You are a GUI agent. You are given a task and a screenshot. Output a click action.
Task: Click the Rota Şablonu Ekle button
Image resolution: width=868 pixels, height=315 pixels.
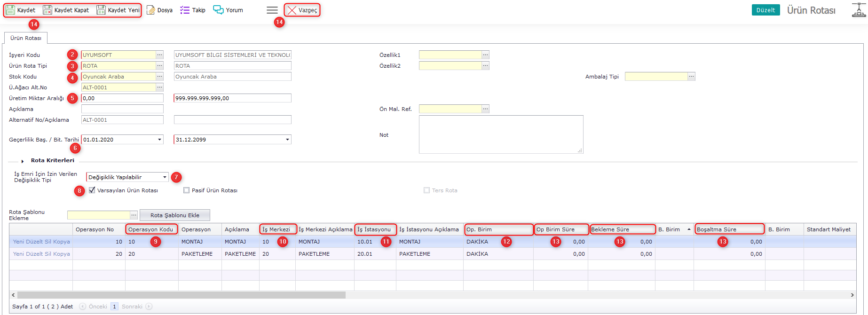tap(174, 215)
